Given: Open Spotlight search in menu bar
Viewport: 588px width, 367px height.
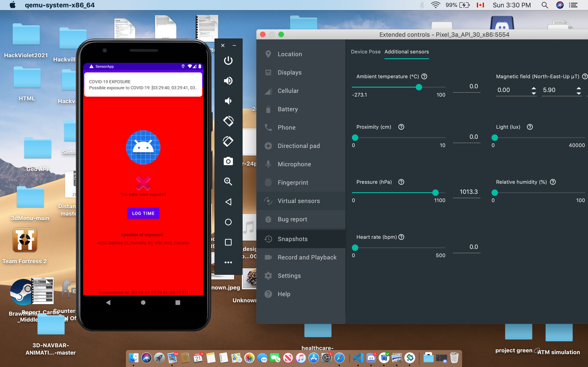Looking at the screenshot, I should 545,5.
